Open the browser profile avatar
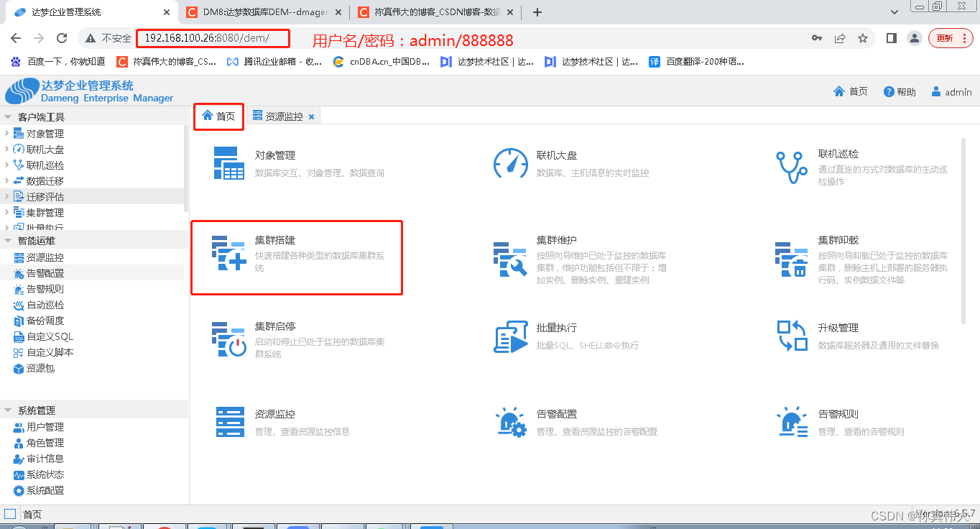 [x=914, y=38]
